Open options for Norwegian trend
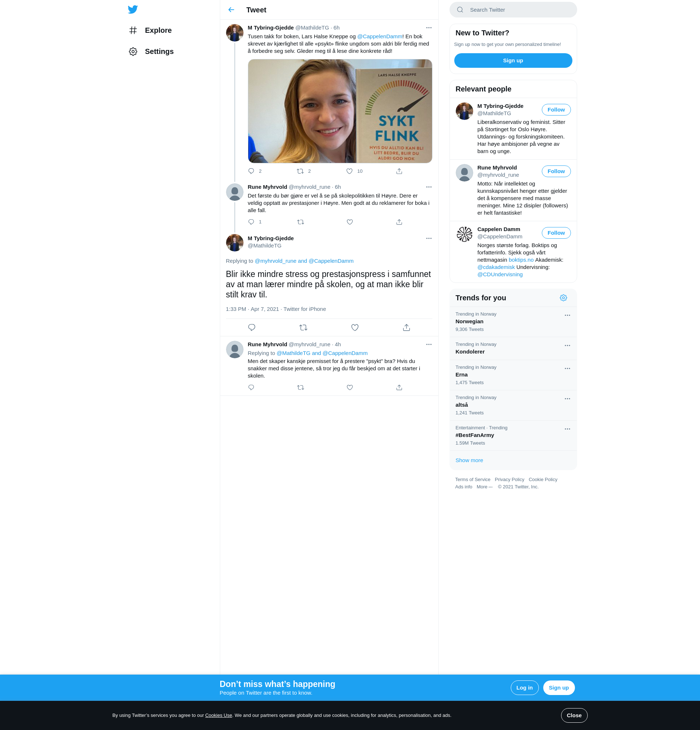700x730 pixels. point(567,316)
